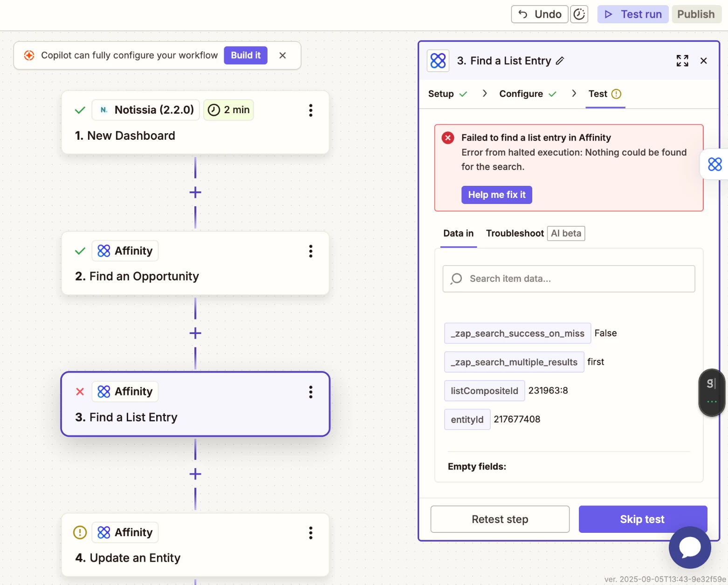Switch to the Test tab
This screenshot has width=728, height=585.
tap(604, 94)
